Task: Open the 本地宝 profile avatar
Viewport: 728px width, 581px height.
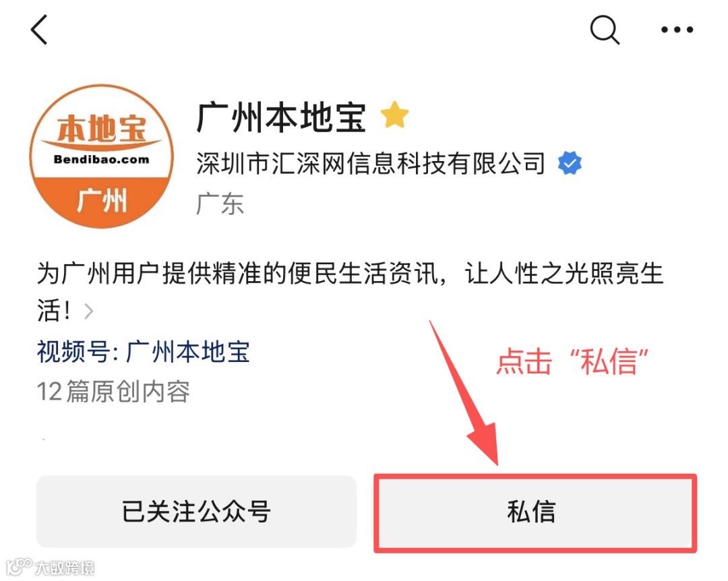Action: click(102, 156)
